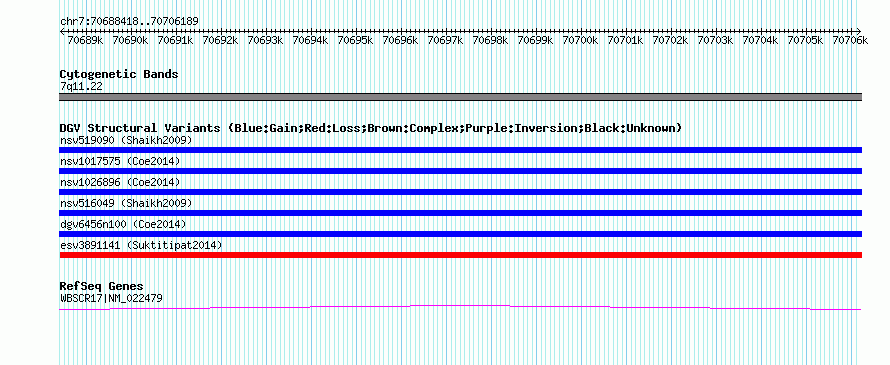Open the esv3891141 (Suktitipat2014) label
Screen dimensions: 890x365
tap(141, 245)
